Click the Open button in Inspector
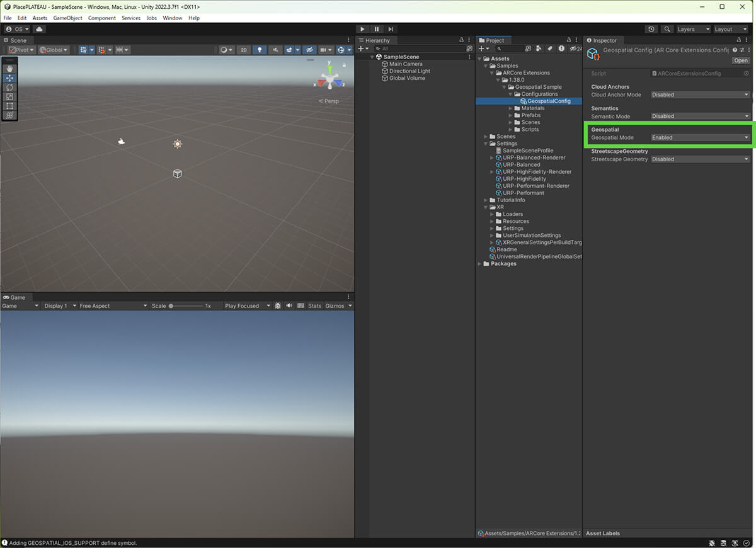 (740, 60)
